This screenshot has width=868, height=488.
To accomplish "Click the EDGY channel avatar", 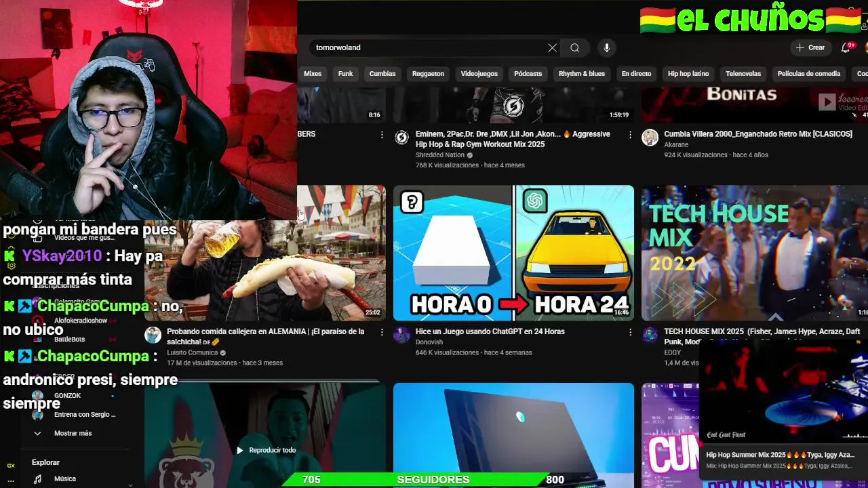I will (x=650, y=335).
